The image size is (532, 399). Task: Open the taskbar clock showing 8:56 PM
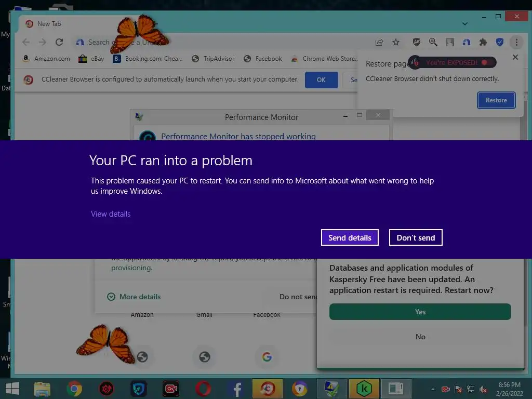(509, 389)
